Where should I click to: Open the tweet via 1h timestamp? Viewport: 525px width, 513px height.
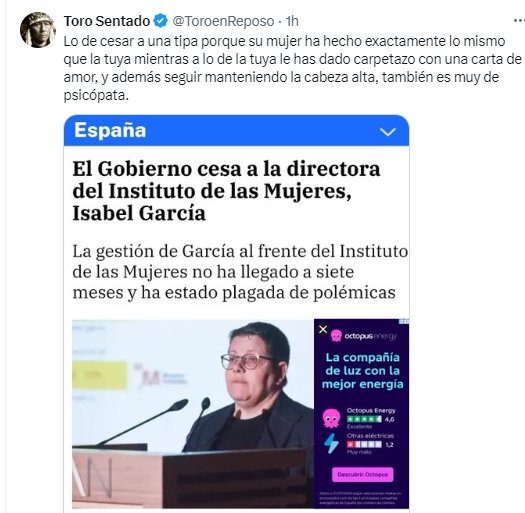point(292,21)
